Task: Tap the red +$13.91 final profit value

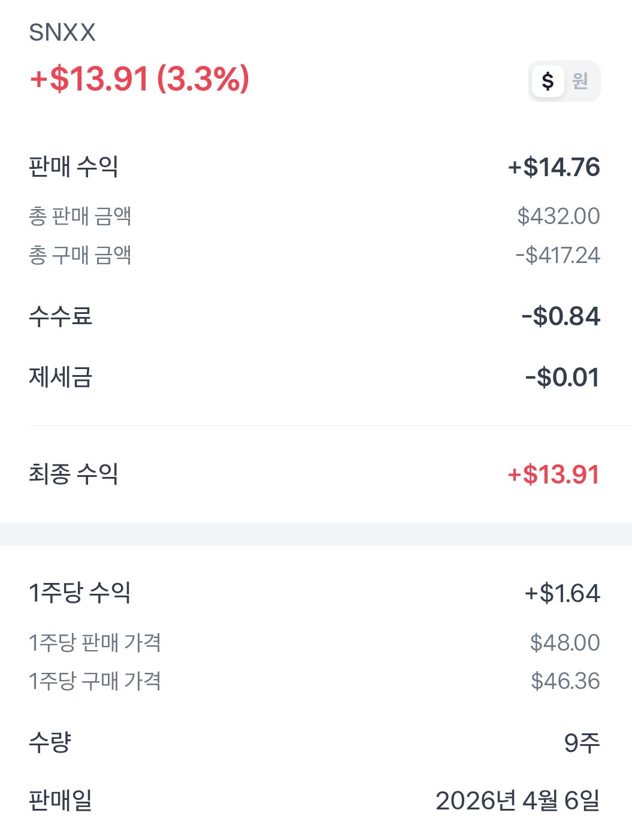Action: click(x=553, y=475)
